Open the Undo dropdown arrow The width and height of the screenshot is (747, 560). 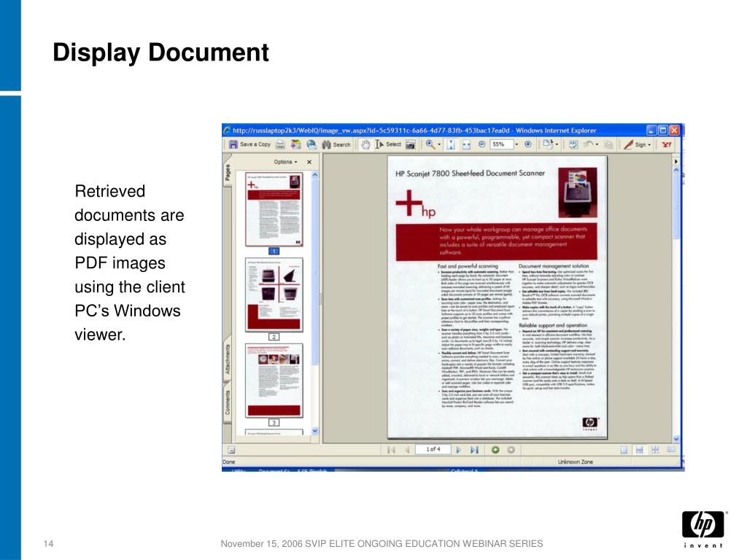coord(597,144)
